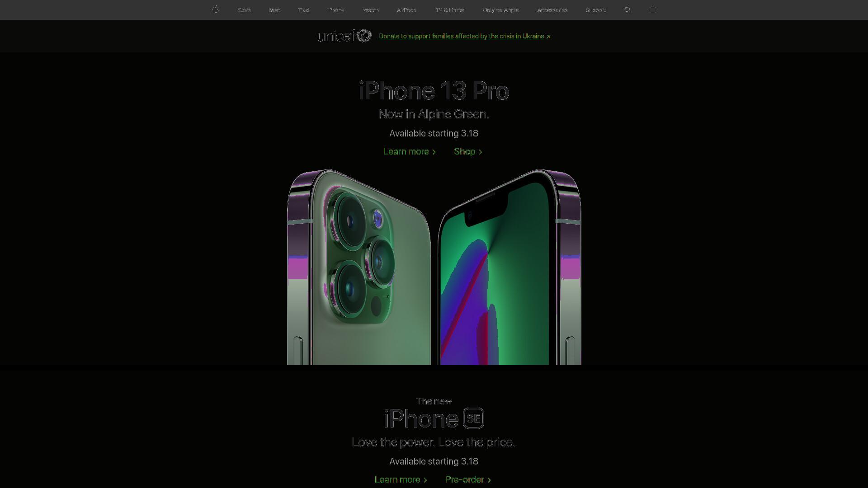
Task: Click Learn more under iPhone 13 Pro
Action: [410, 151]
